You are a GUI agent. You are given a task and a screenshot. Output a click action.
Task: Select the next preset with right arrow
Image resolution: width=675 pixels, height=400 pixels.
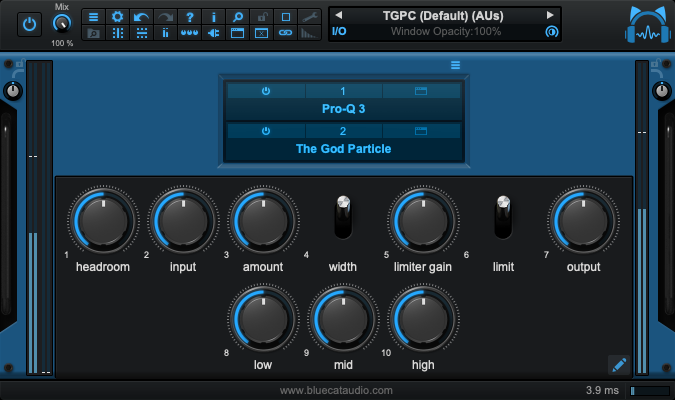[x=550, y=16]
